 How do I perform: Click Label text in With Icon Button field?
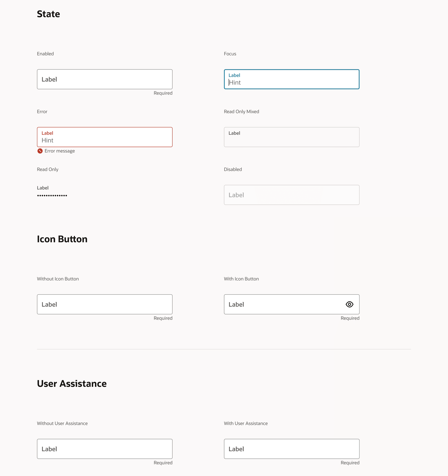tap(236, 305)
